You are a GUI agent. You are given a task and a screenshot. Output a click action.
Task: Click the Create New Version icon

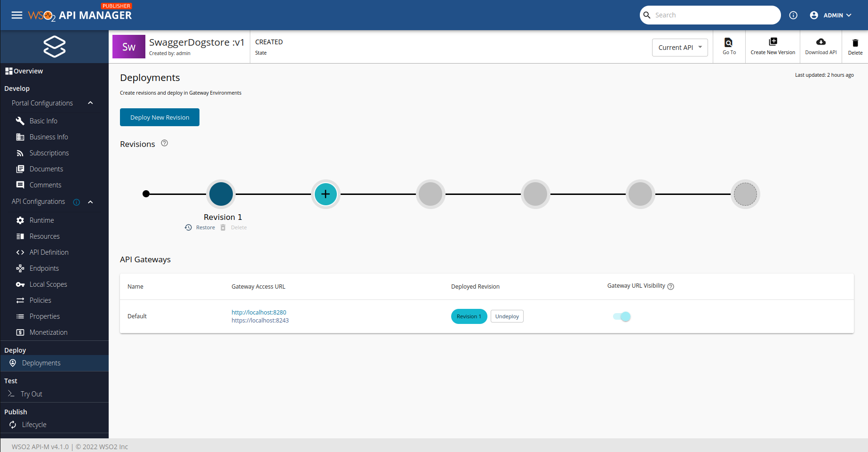[x=773, y=41]
